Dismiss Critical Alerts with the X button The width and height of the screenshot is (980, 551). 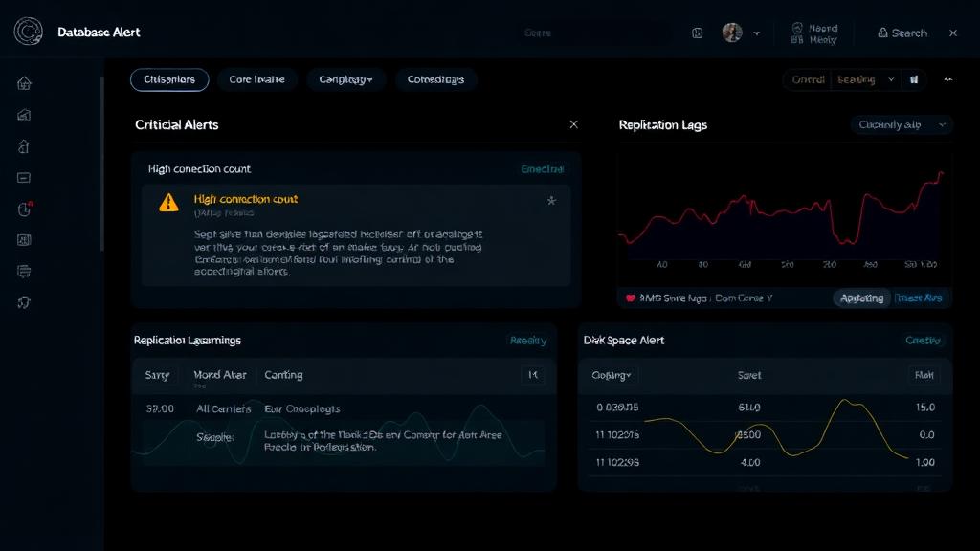(x=573, y=124)
